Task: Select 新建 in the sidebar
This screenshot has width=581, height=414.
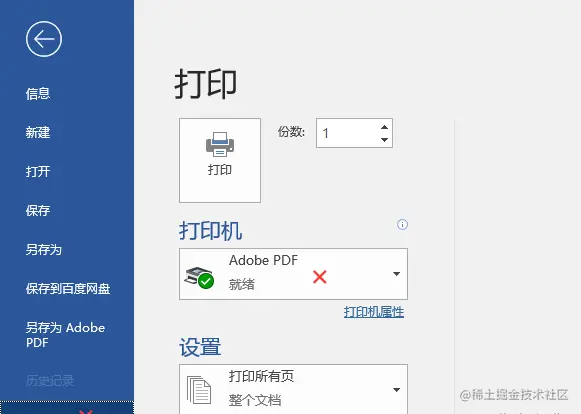Action: pyautogui.click(x=38, y=132)
